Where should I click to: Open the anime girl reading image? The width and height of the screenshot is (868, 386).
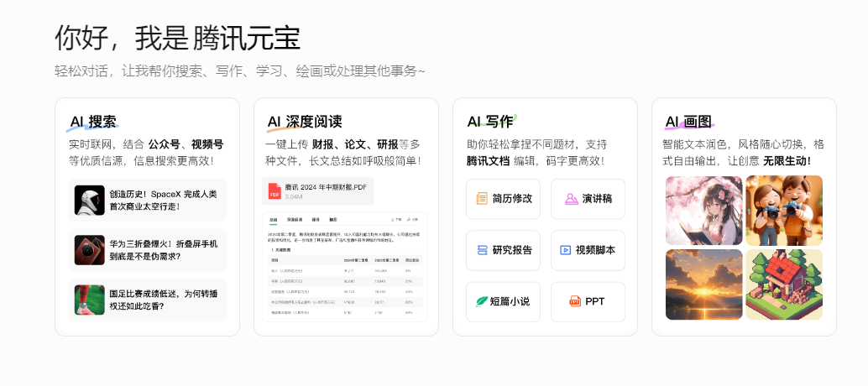click(x=703, y=210)
